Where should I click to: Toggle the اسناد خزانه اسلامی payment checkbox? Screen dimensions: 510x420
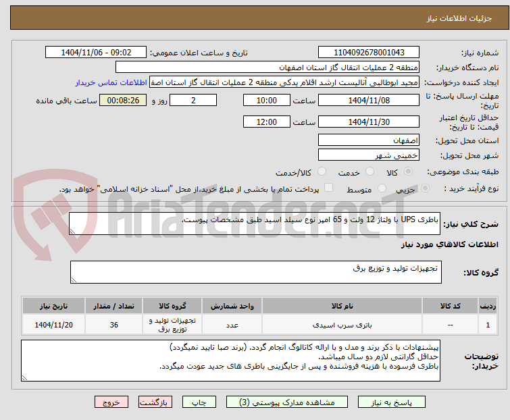coord(329,188)
